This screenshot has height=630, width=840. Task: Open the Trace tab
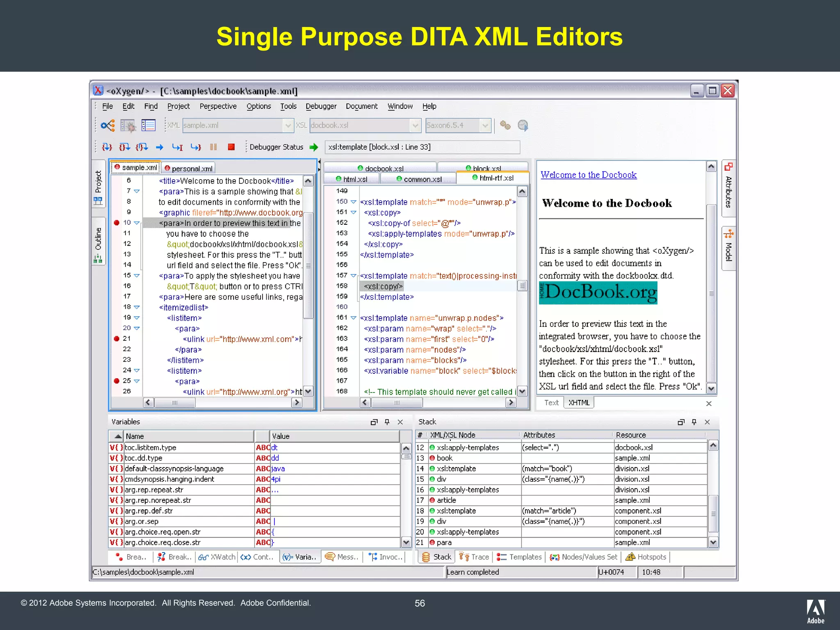tap(474, 557)
